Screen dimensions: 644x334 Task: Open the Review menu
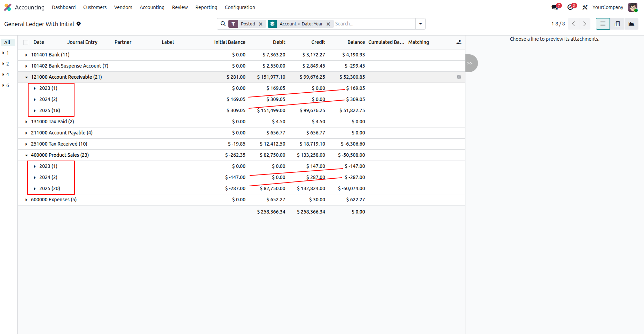pyautogui.click(x=180, y=7)
